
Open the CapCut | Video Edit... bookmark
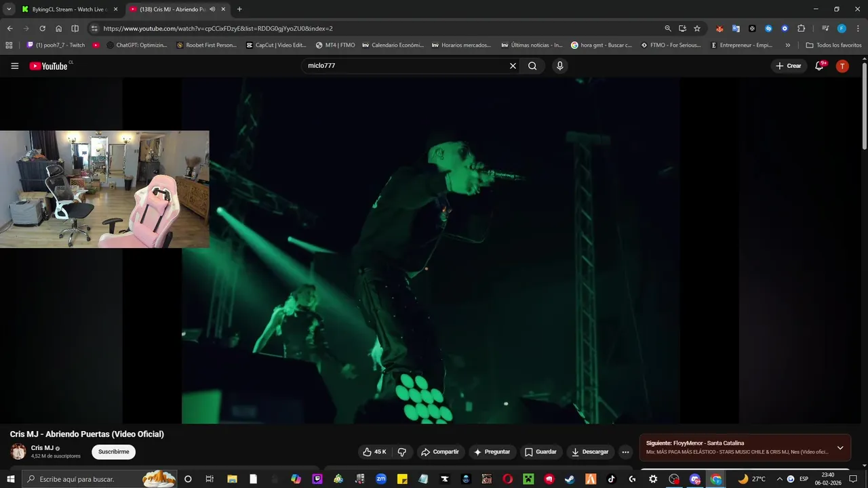pos(276,45)
